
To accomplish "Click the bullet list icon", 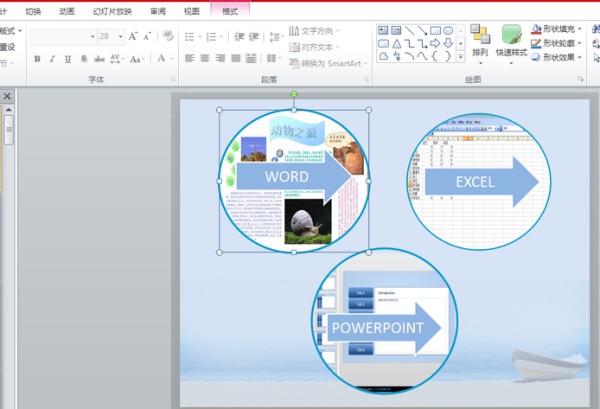I will 190,36.
